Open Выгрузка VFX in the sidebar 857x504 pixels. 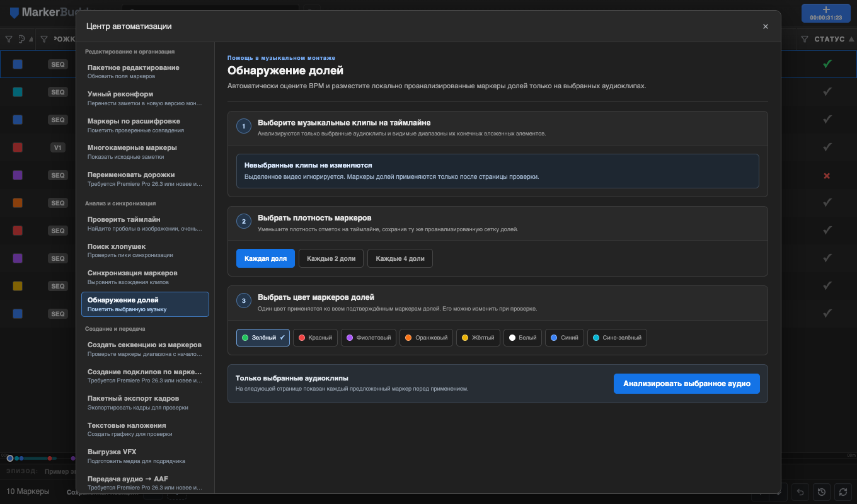[x=145, y=456]
